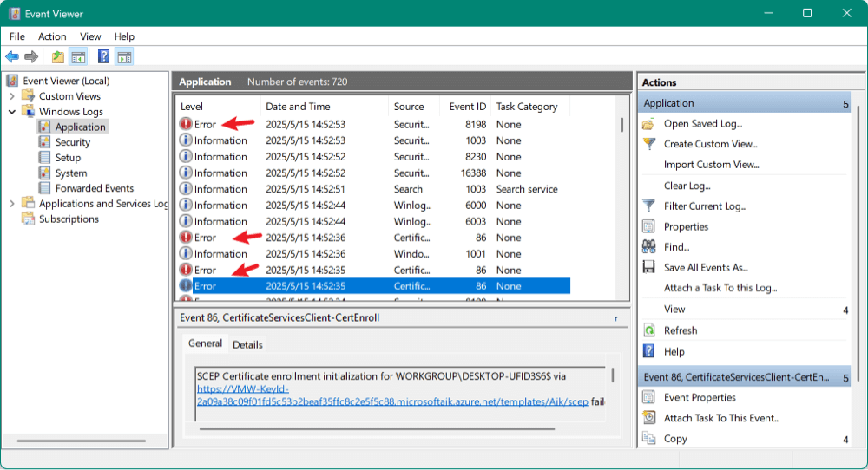Click the Save All Events As floppy icon
868x470 pixels.
click(648, 268)
